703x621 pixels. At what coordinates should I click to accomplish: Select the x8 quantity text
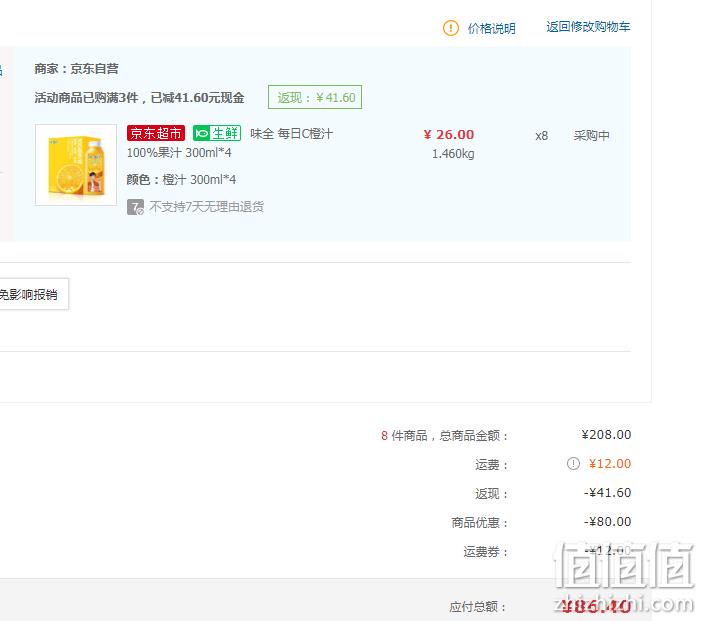pos(542,135)
